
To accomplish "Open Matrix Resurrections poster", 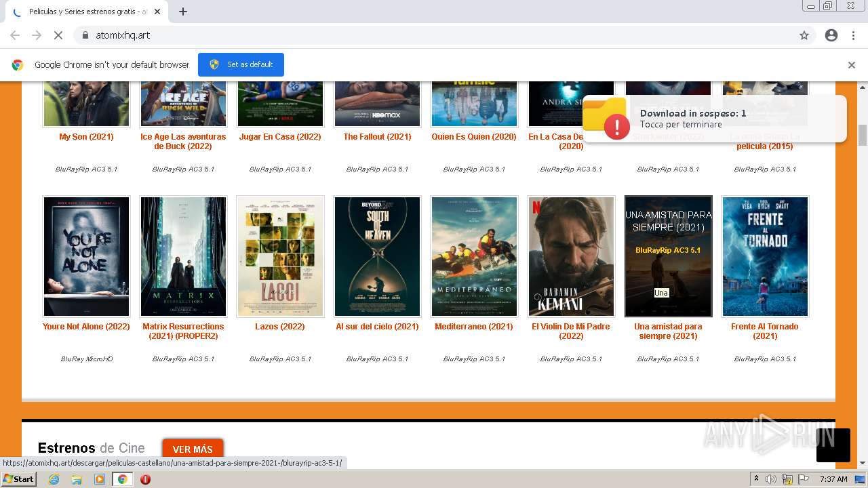I will (x=183, y=257).
